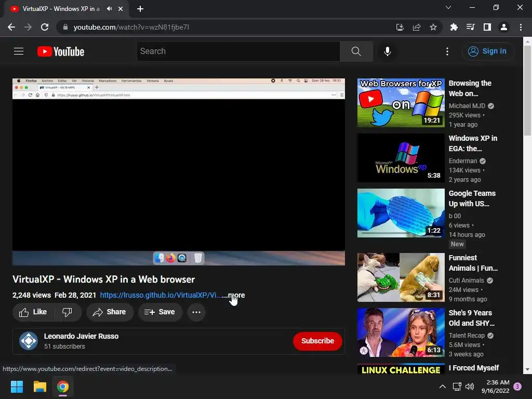Open 'I Forced Myself' video title
532x399 pixels.
[x=474, y=368]
